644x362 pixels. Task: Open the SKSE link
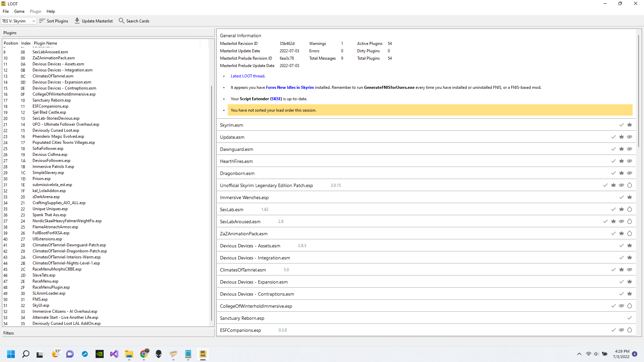(x=276, y=99)
